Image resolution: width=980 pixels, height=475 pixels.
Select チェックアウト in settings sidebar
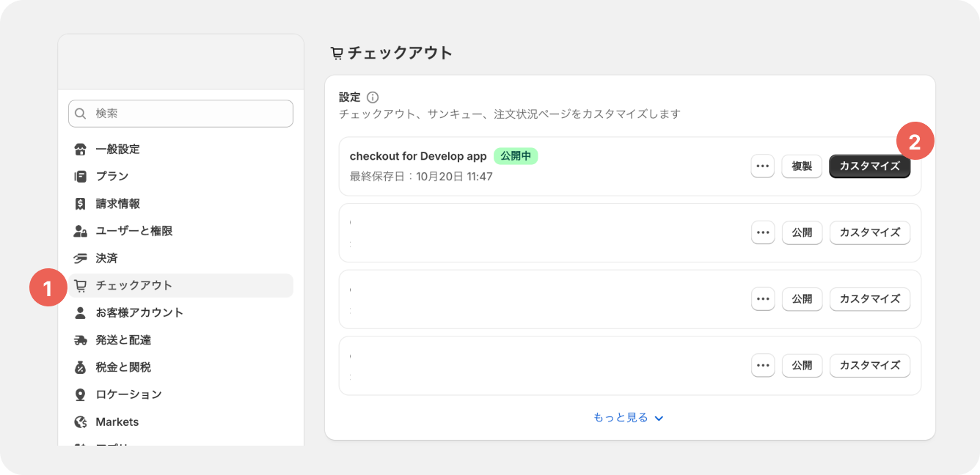pos(134,286)
